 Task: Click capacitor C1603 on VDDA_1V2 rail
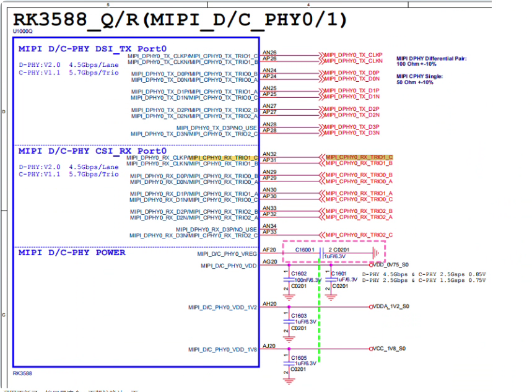[x=289, y=321]
